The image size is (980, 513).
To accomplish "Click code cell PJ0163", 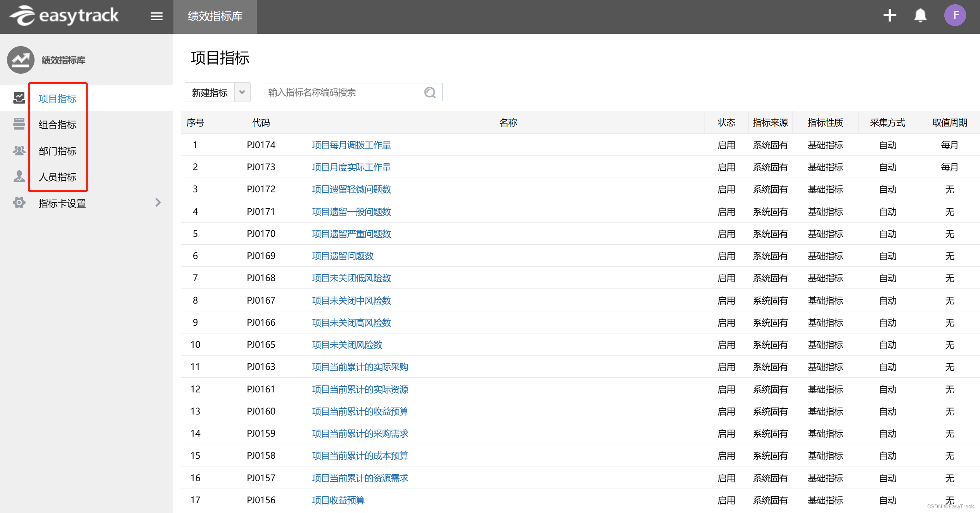I will click(261, 367).
